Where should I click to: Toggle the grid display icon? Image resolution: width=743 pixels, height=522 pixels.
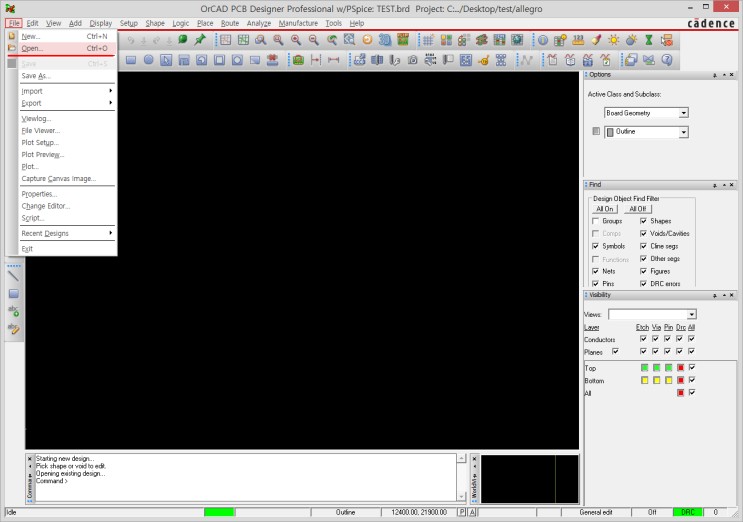tap(428, 40)
